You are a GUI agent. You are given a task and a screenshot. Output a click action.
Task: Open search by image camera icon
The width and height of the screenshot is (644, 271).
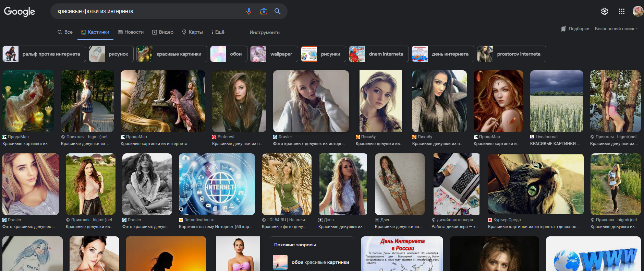coord(264,11)
